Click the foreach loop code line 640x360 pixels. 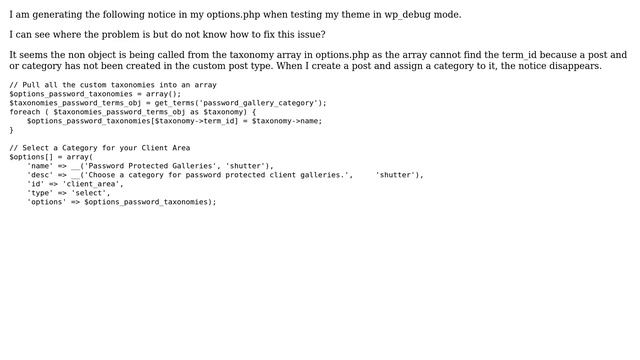[133, 112]
